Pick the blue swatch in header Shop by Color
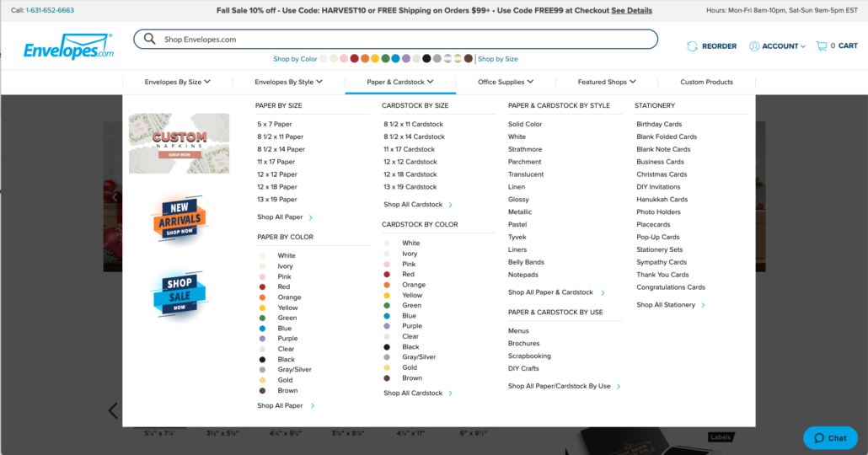The image size is (868, 455). (396, 59)
